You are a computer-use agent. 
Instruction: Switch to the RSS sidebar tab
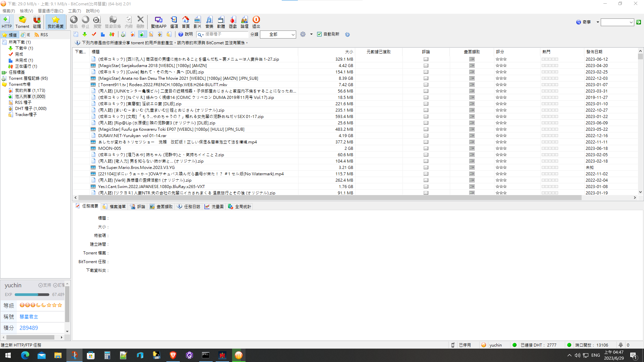tap(41, 35)
